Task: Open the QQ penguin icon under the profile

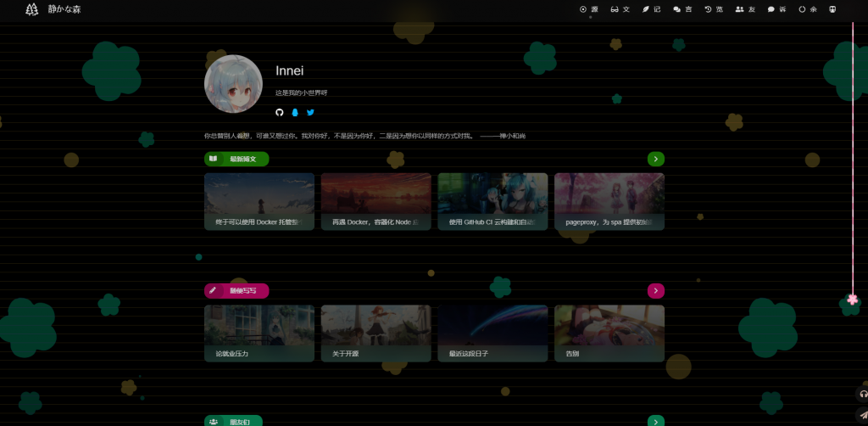Action: pyautogui.click(x=295, y=113)
